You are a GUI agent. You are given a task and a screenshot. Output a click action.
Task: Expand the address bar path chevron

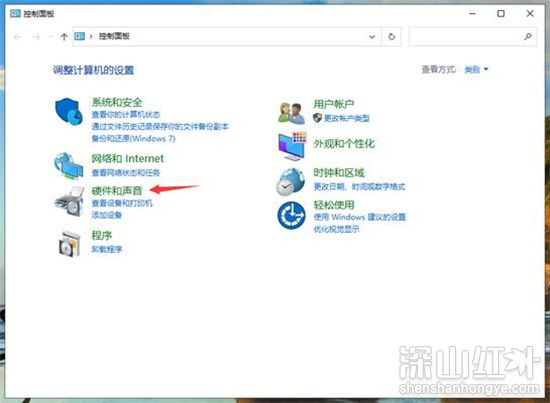(91, 36)
